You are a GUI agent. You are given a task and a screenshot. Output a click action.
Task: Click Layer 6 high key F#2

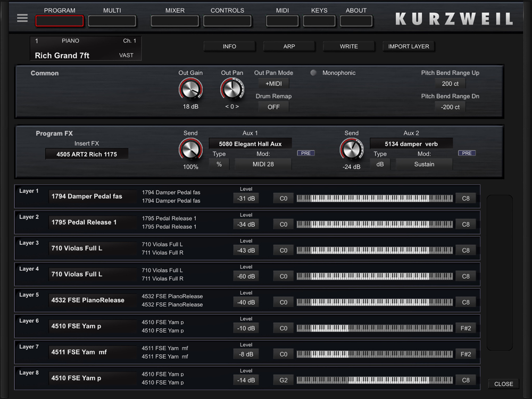point(465,328)
